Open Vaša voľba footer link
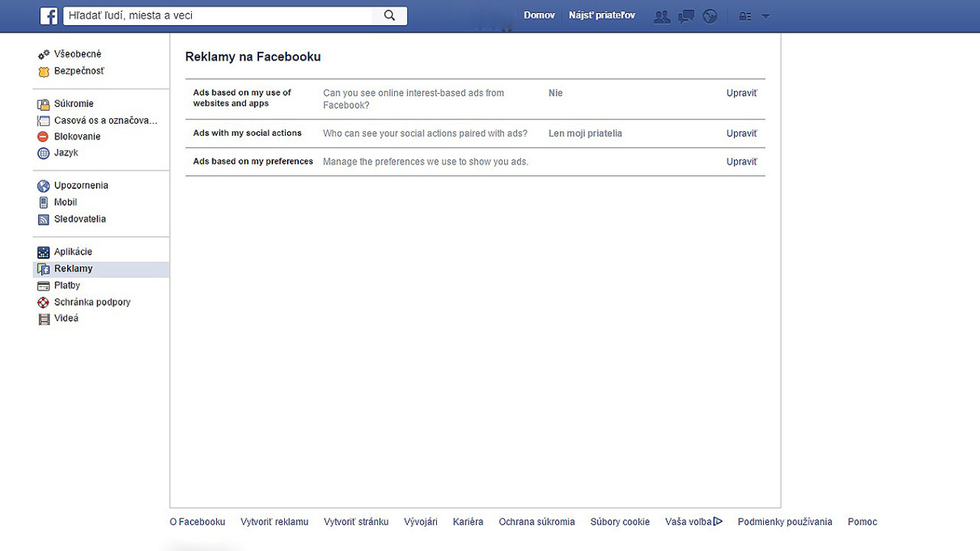980x551 pixels. pyautogui.click(x=689, y=521)
